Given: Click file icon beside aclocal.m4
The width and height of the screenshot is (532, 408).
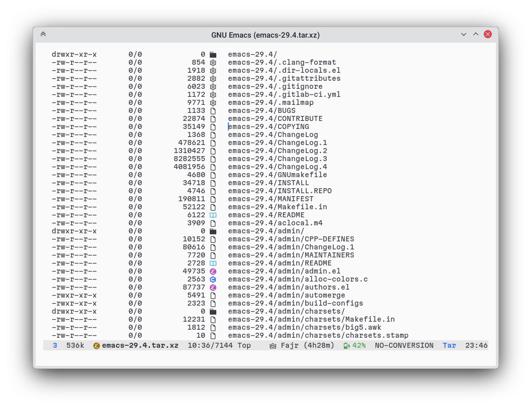Looking at the screenshot, I should pos(213,223).
